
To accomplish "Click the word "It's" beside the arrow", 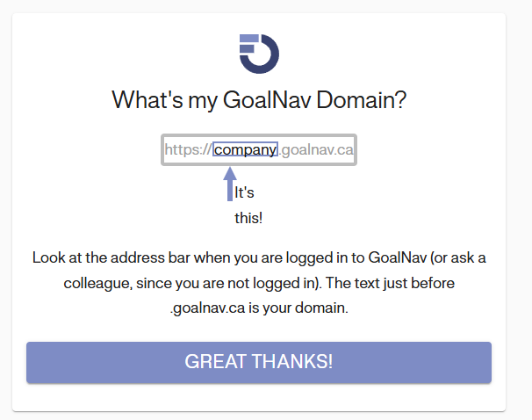I will 244,192.
